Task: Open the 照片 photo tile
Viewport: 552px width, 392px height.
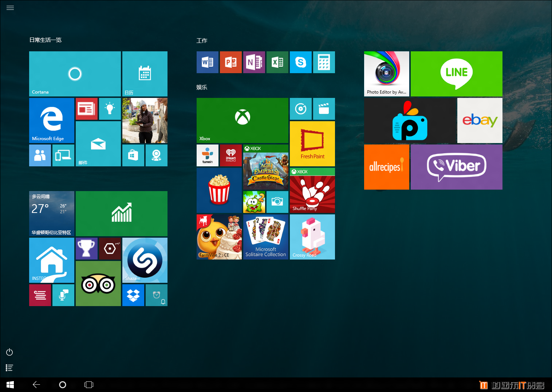Action: [145, 120]
